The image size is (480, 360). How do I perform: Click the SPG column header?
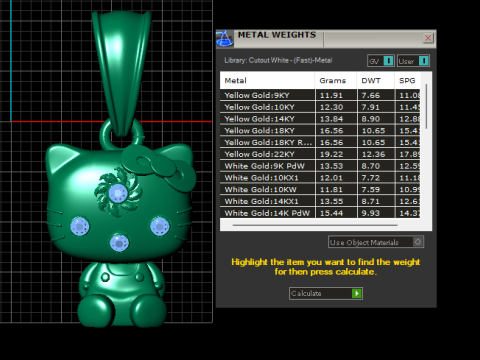[407, 81]
